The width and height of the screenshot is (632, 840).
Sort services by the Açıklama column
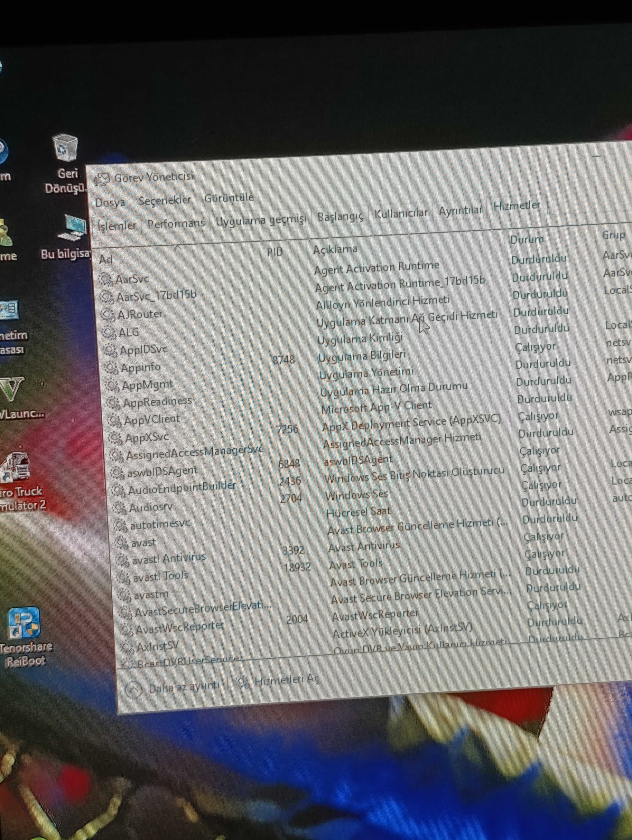[x=335, y=249]
